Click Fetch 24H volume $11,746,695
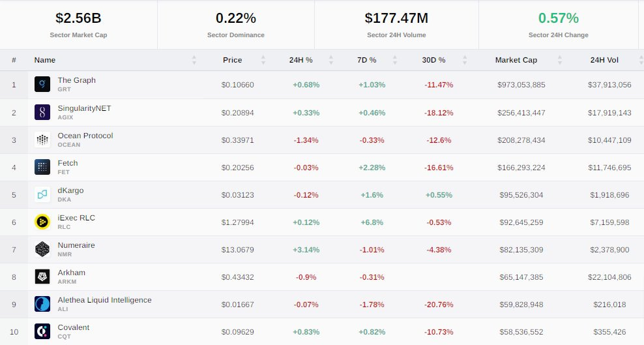Image resolution: width=644 pixels, height=345 pixels. coord(609,168)
